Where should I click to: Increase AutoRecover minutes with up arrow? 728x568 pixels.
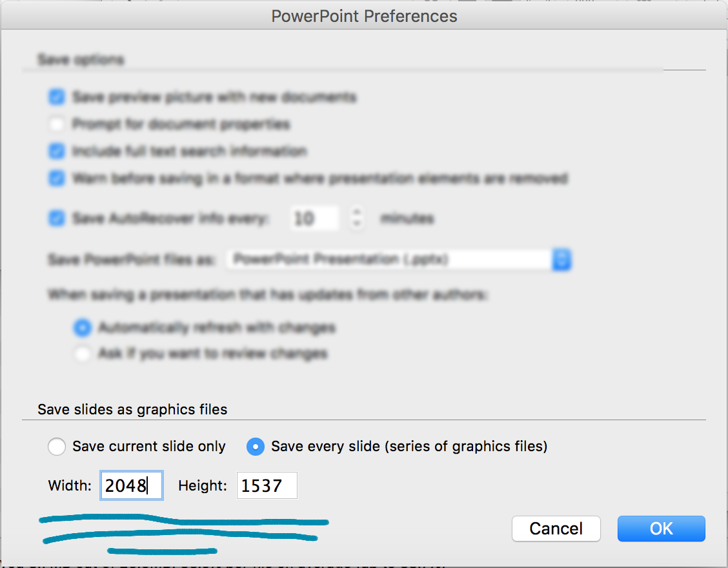tap(356, 212)
